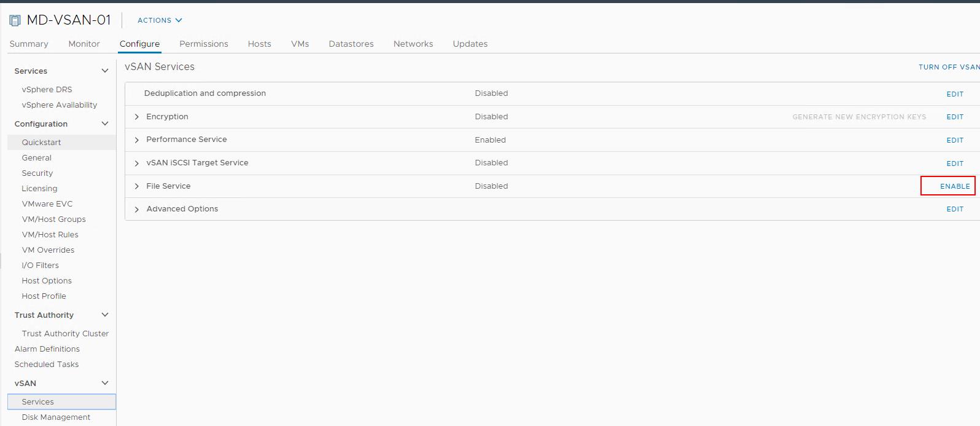Expand the Performance Service row

tap(136, 140)
